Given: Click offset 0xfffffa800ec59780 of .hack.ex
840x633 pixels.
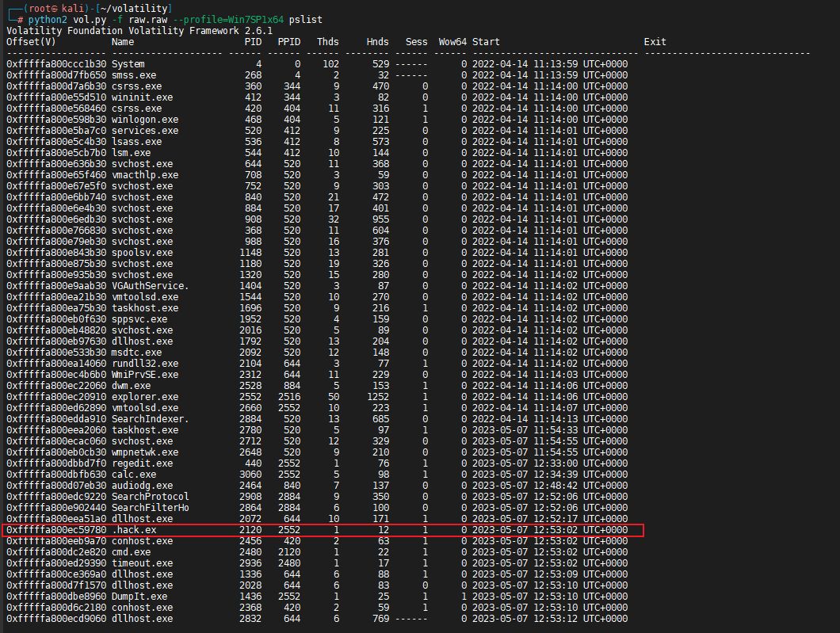Looking at the screenshot, I should point(56,530).
